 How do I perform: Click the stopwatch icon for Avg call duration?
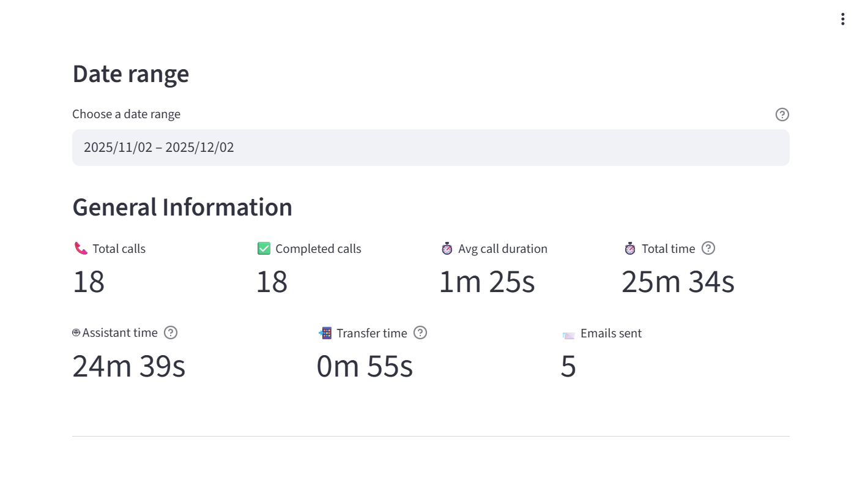click(x=447, y=248)
